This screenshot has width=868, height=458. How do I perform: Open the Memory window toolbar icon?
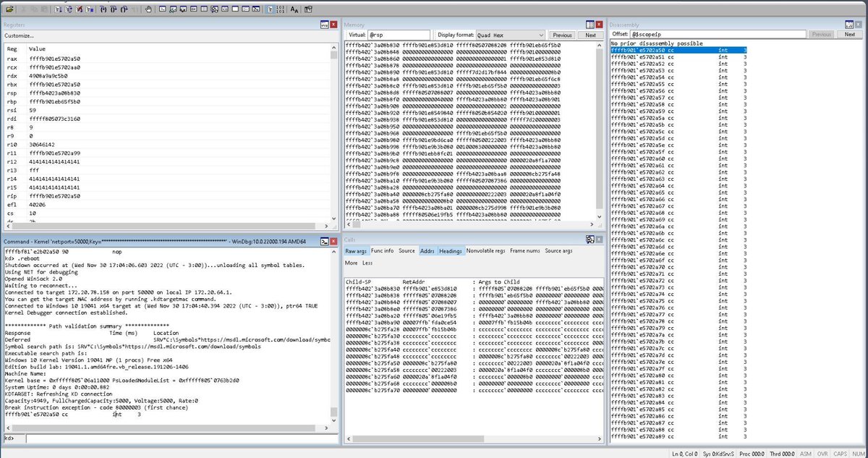point(203,9)
